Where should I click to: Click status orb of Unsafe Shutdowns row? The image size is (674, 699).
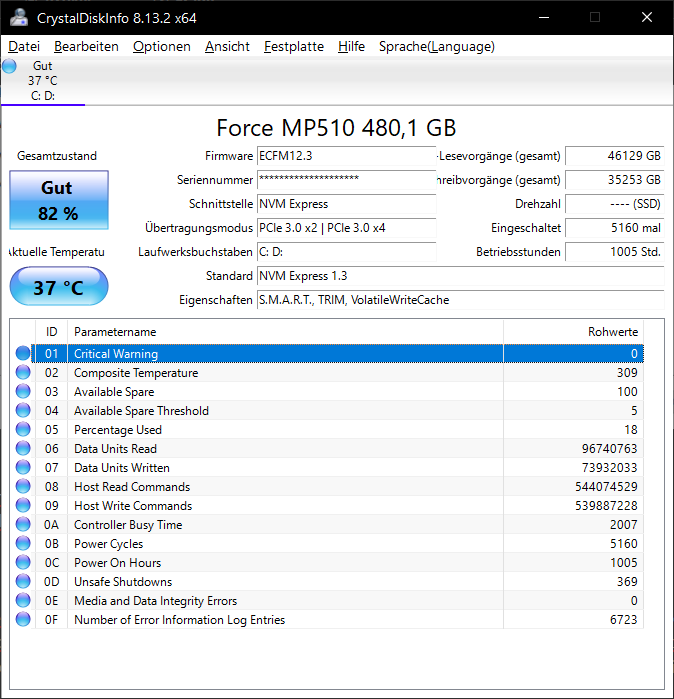[23, 582]
